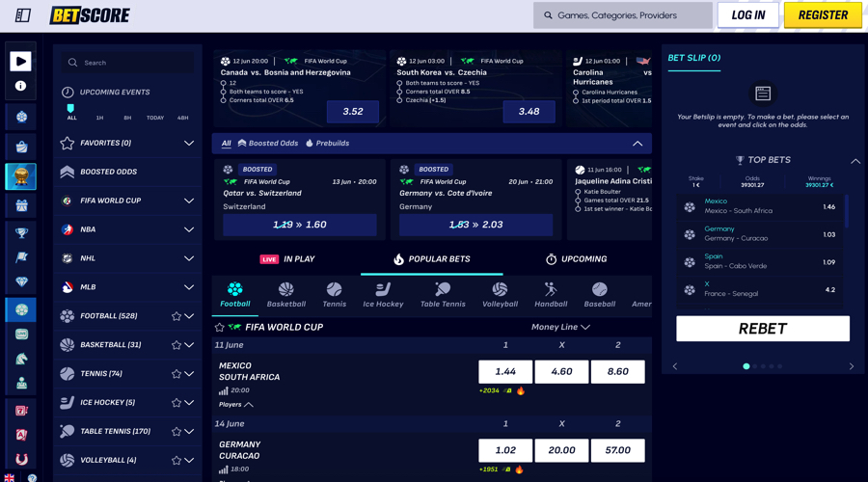Select the 1H upcoming events filter
Image resolution: width=868 pixels, height=482 pixels.
(x=99, y=118)
